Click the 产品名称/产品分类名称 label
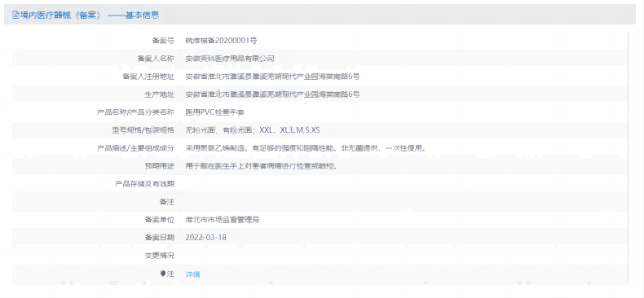Image resolution: width=644 pixels, height=298 pixels. tap(136, 112)
